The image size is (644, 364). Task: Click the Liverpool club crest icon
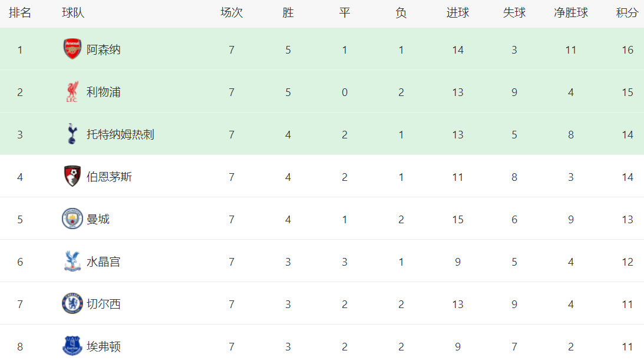point(72,92)
